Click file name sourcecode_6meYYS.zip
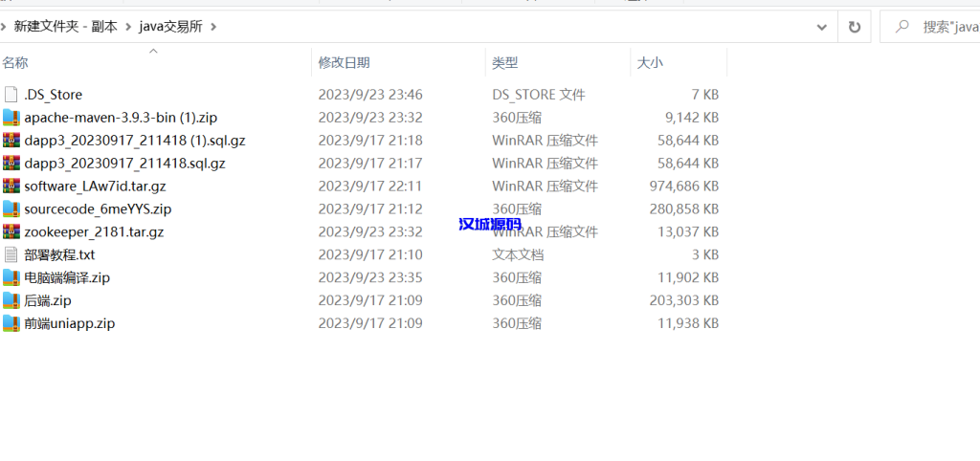This screenshot has height=461, width=980. pyautogui.click(x=98, y=209)
